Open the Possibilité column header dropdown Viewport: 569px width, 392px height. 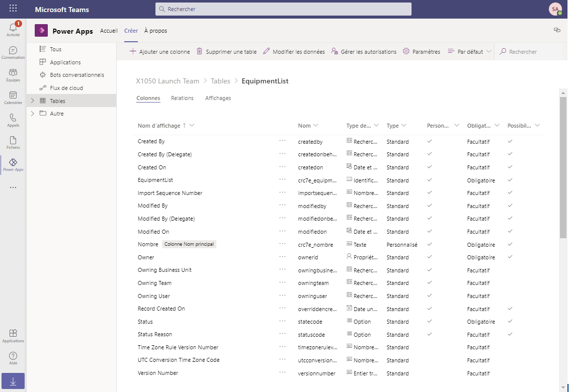(537, 126)
